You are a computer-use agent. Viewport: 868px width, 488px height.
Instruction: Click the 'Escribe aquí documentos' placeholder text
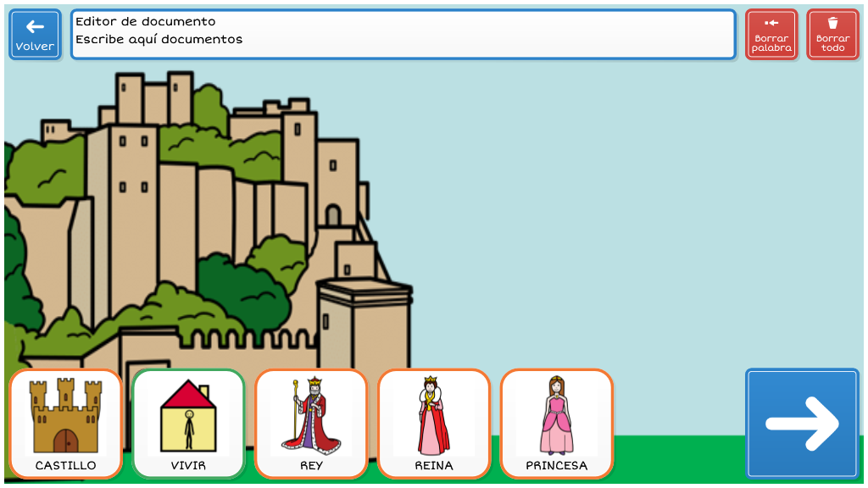pyautogui.click(x=159, y=39)
